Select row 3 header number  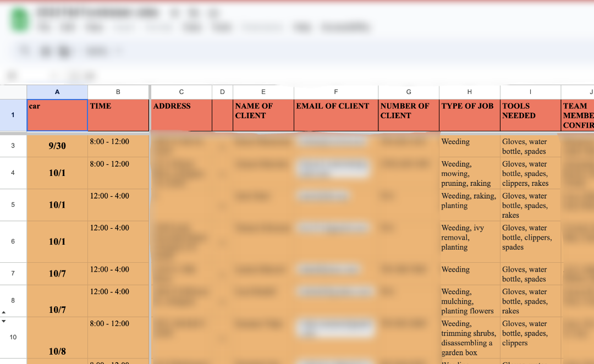coord(13,146)
